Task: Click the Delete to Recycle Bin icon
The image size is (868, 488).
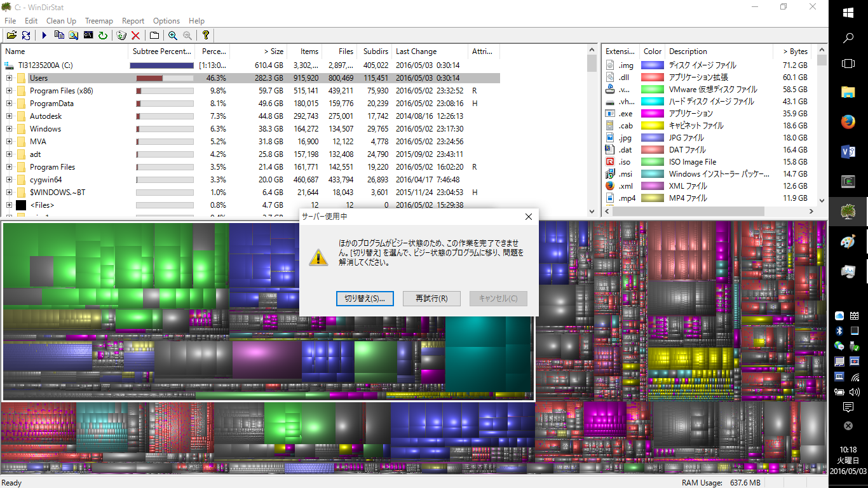Action: click(121, 36)
